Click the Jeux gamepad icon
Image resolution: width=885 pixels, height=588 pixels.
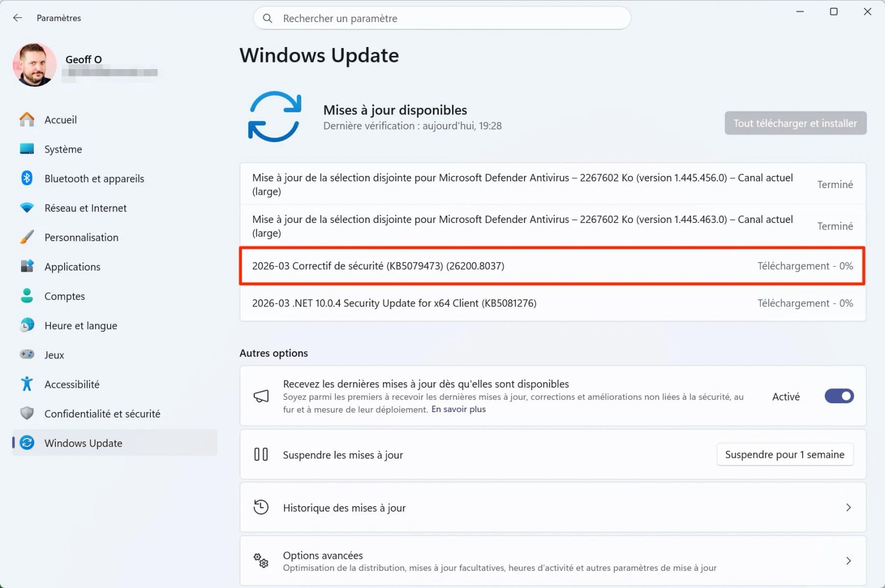point(27,355)
